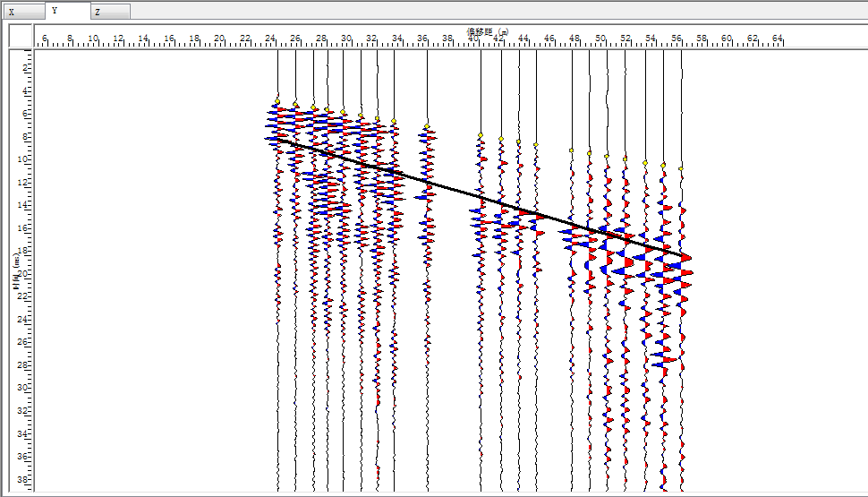Click the yellow pick marker on the leftmost trace
Viewport: 868px width, 497px height.
coord(278,100)
